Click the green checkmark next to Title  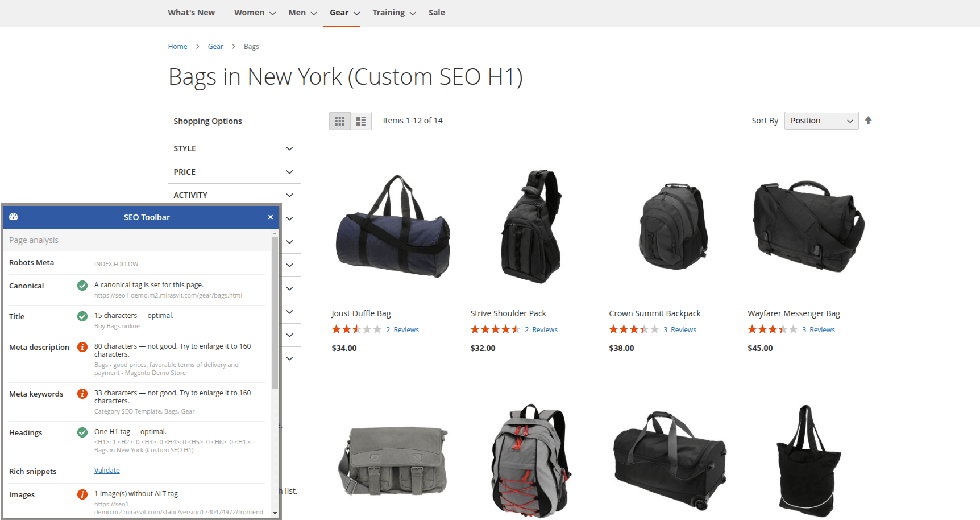tap(82, 316)
